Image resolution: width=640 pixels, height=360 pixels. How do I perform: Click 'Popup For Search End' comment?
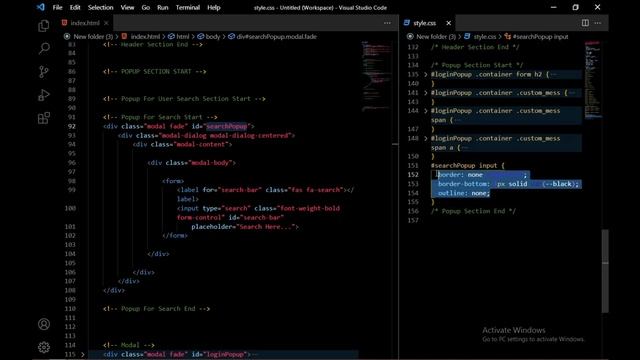(156, 309)
